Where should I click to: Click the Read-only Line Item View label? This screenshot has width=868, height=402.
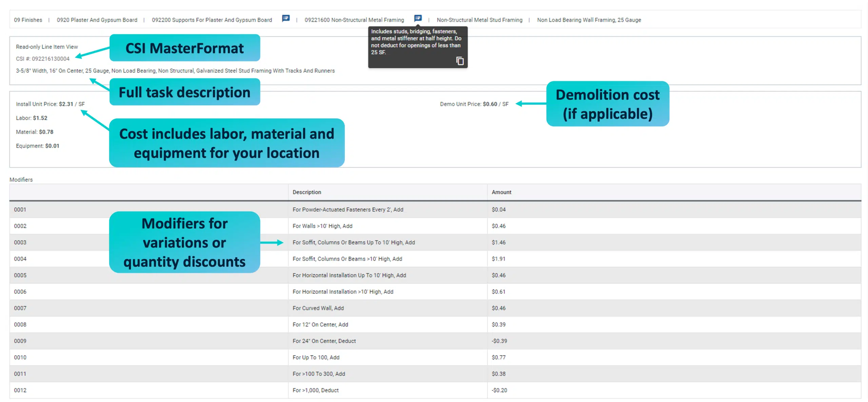tap(47, 47)
